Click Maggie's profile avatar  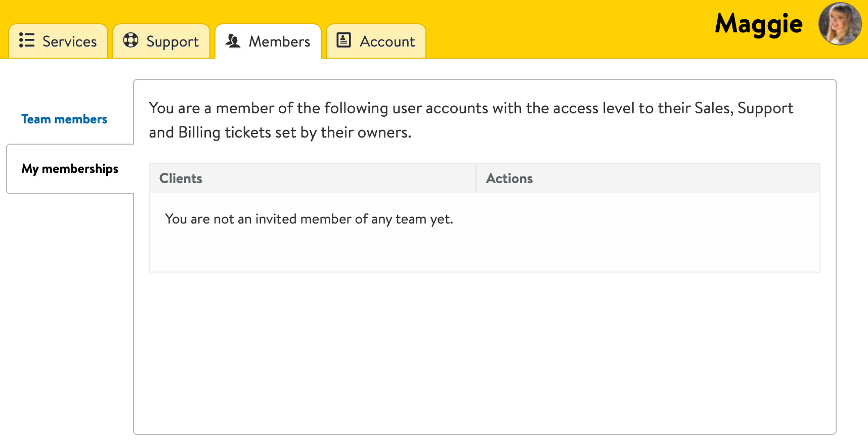tap(840, 24)
